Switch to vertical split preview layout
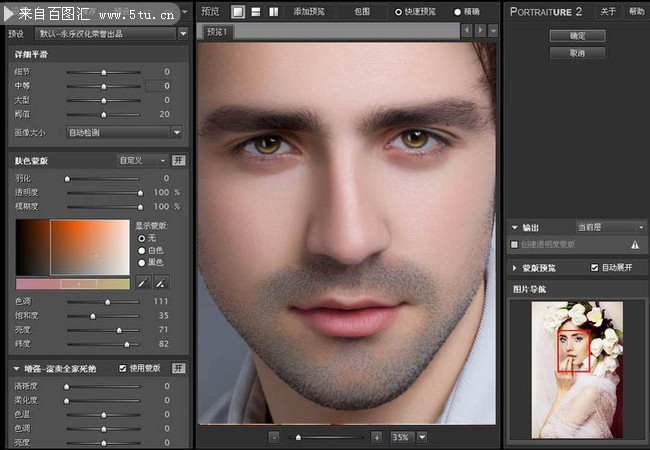The width and height of the screenshot is (650, 450). pyautogui.click(x=274, y=12)
